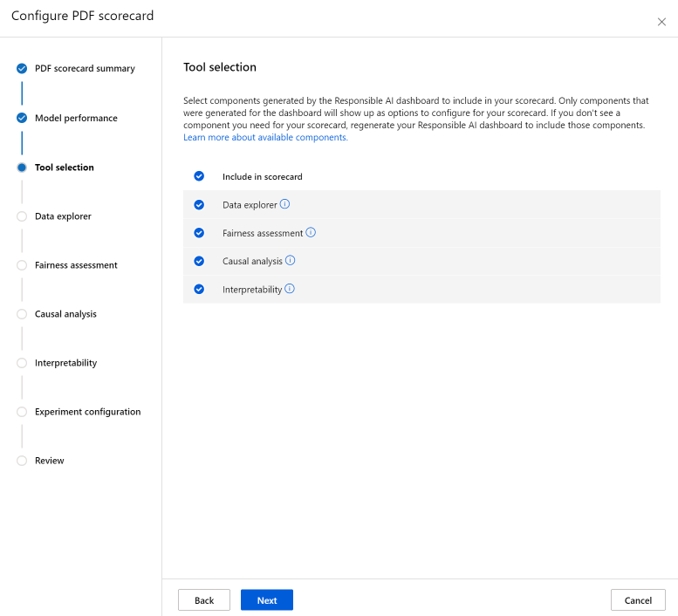
Task: Open Causal analysis info tooltip icon
Action: 291,261
